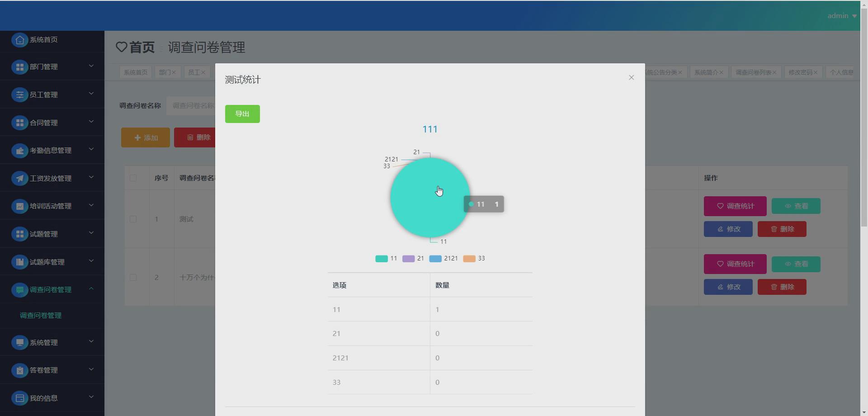868x416 pixels.
Task: Expand the 部门管理 menu chevron
Action: [x=91, y=66]
